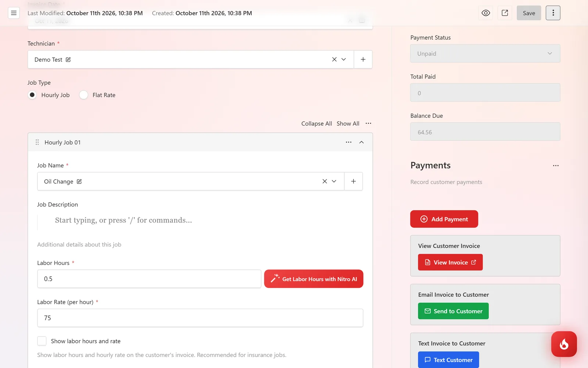
Task: Click Get Labor Hours with Nitro AI
Action: (313, 279)
